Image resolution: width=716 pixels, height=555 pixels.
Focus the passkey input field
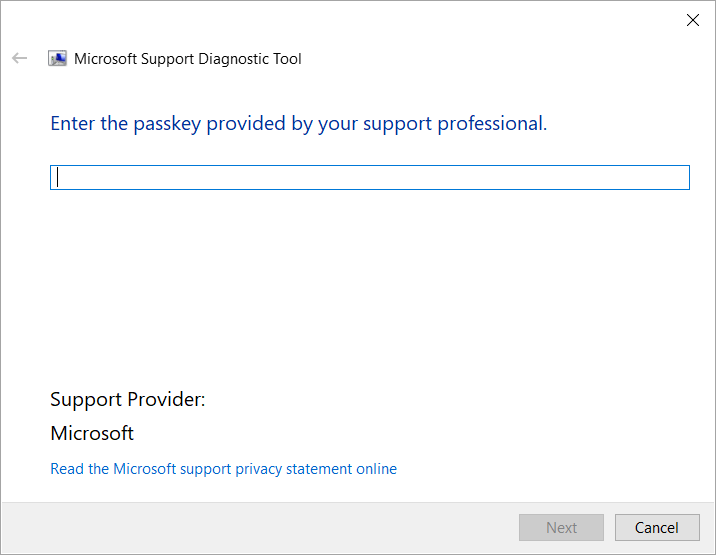[x=370, y=177]
